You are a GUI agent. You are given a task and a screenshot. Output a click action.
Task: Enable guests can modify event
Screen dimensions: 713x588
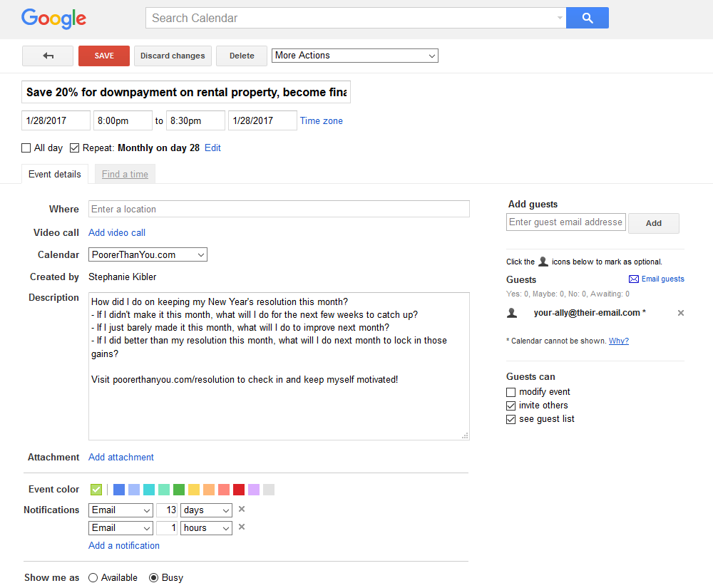pos(511,392)
